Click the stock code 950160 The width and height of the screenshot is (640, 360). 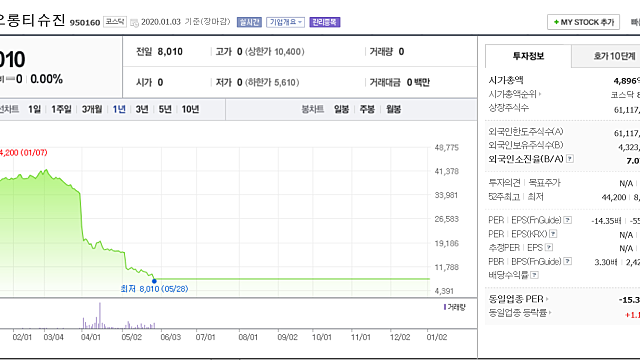[85, 22]
